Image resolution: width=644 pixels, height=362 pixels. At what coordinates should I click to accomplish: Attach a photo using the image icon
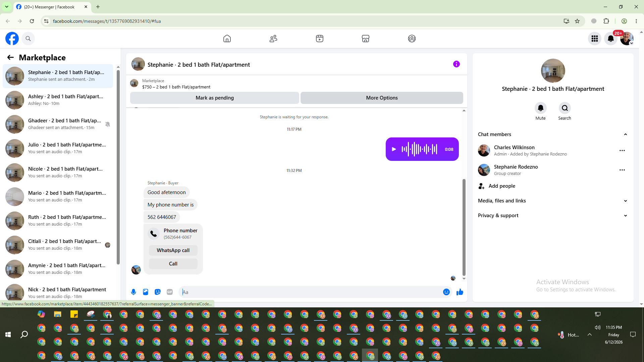(x=146, y=292)
